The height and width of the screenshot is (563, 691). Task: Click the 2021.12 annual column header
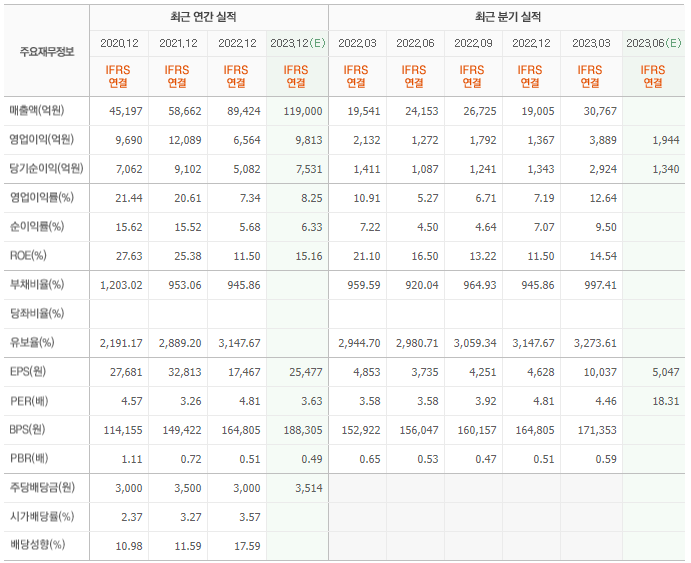tap(178, 43)
